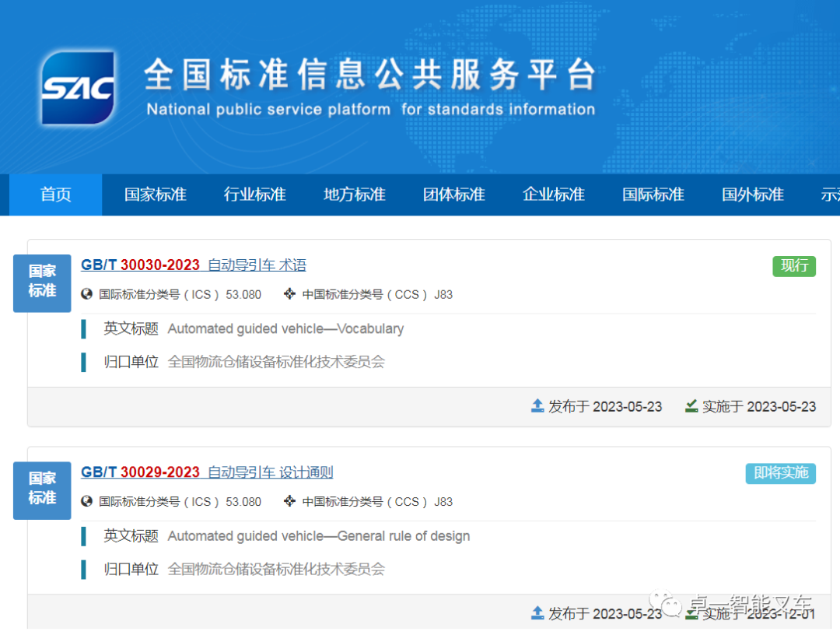This screenshot has height=642, width=840.
Task: Go to 地方标准 section
Action: pyautogui.click(x=355, y=195)
